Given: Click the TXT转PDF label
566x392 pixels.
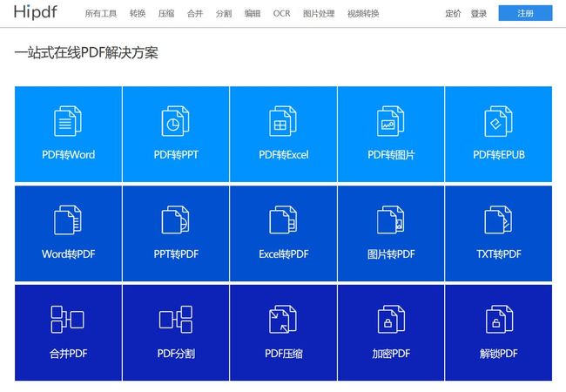Looking at the screenshot, I should (x=499, y=254).
